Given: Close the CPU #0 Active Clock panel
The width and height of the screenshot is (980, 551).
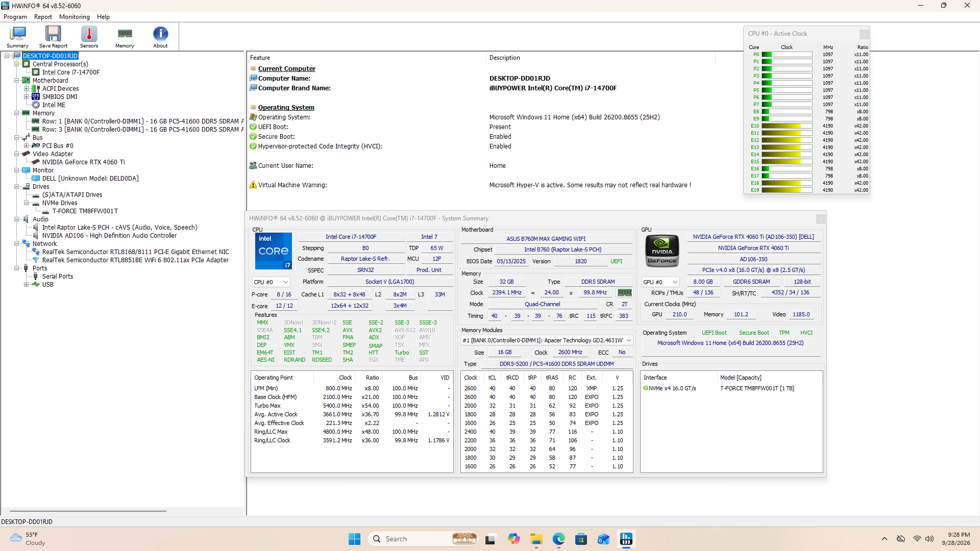Looking at the screenshot, I should (x=864, y=34).
